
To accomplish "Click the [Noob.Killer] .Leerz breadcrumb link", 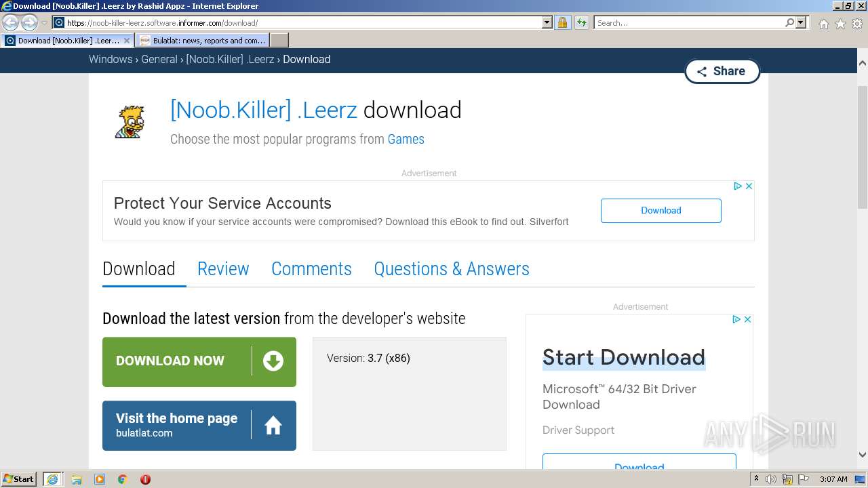I will click(230, 59).
